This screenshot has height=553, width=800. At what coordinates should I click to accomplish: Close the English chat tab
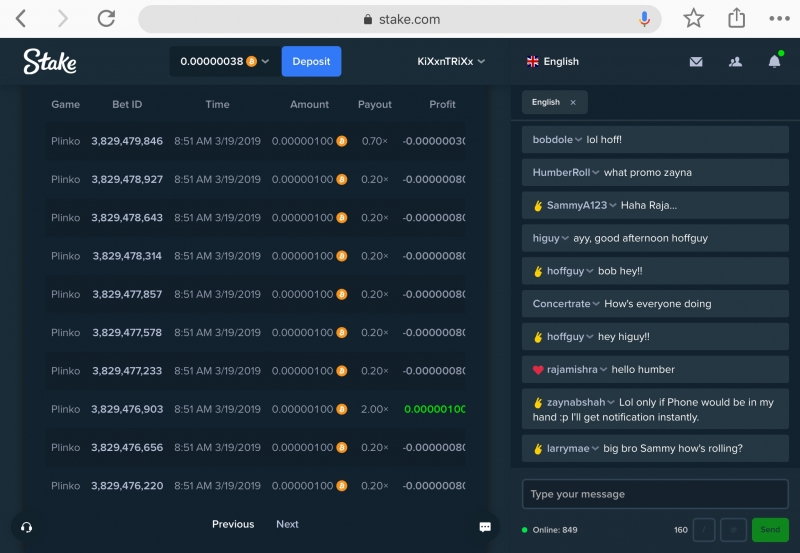click(573, 102)
